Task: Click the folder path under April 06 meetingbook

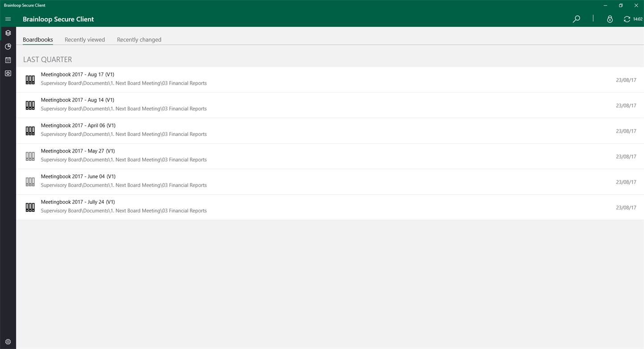Action: click(124, 134)
